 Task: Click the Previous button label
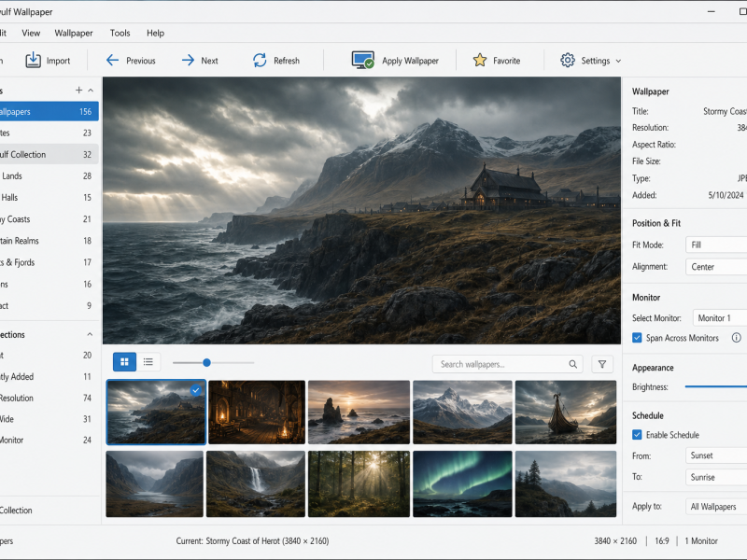click(141, 61)
